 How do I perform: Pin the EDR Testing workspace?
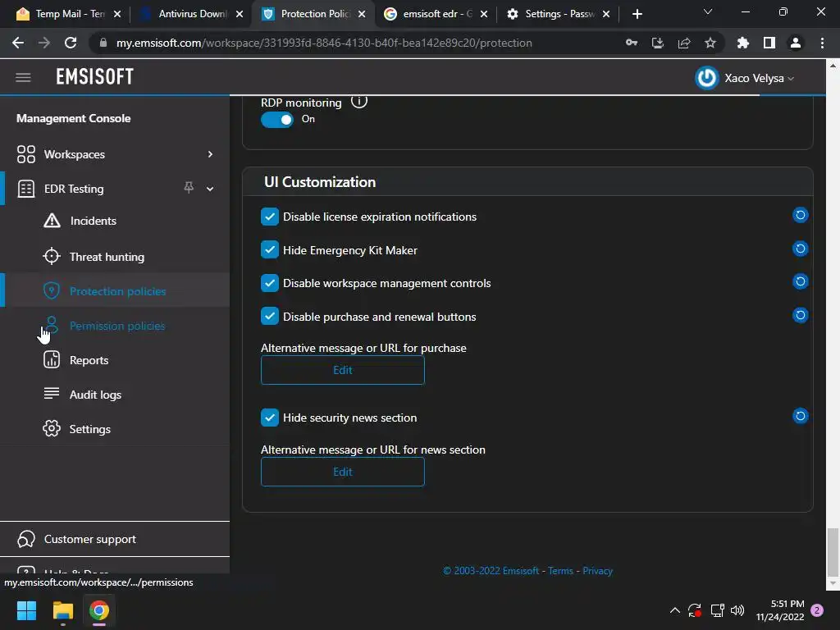(x=189, y=188)
